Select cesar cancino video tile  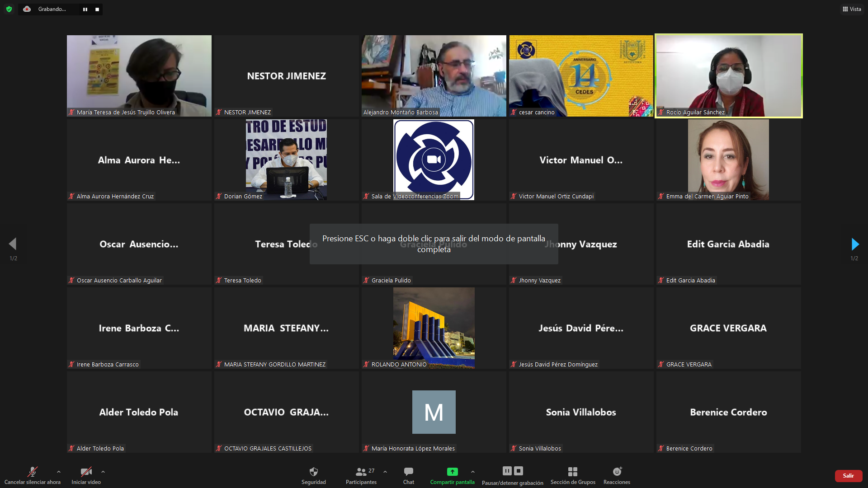(581, 76)
